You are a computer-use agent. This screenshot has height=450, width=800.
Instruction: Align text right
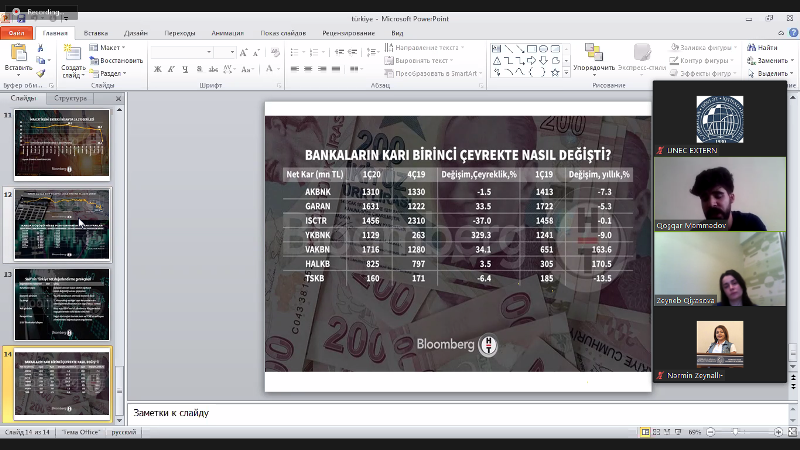click(322, 69)
